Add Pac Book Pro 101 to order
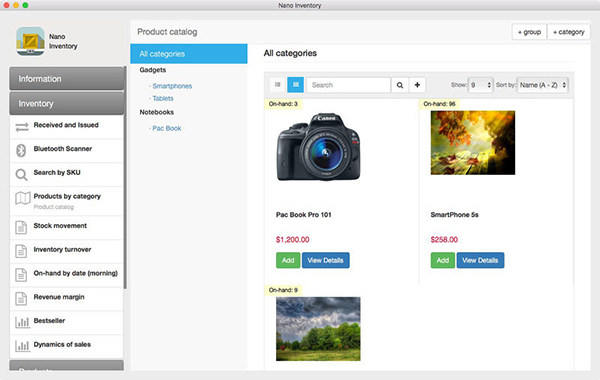This screenshot has width=600, height=380. 288,260
